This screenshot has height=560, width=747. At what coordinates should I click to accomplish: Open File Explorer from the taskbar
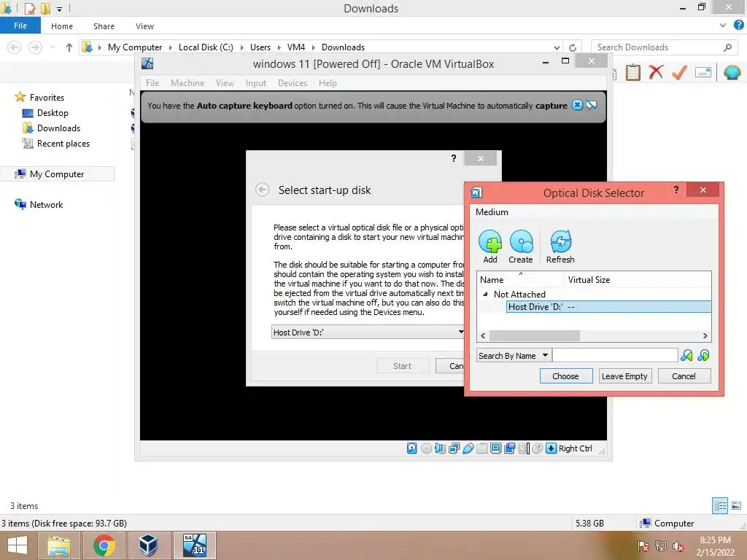pyautogui.click(x=59, y=545)
